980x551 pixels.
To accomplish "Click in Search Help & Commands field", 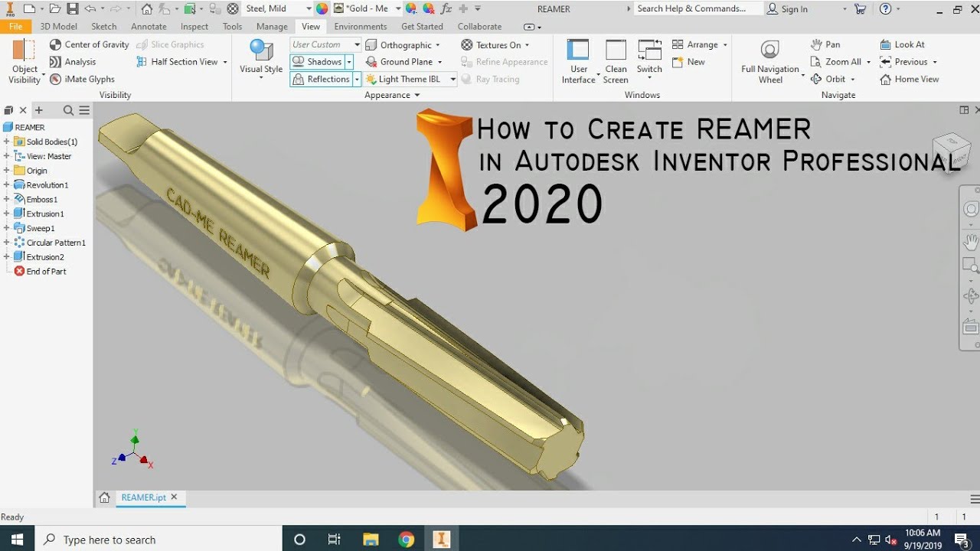I will (x=697, y=8).
